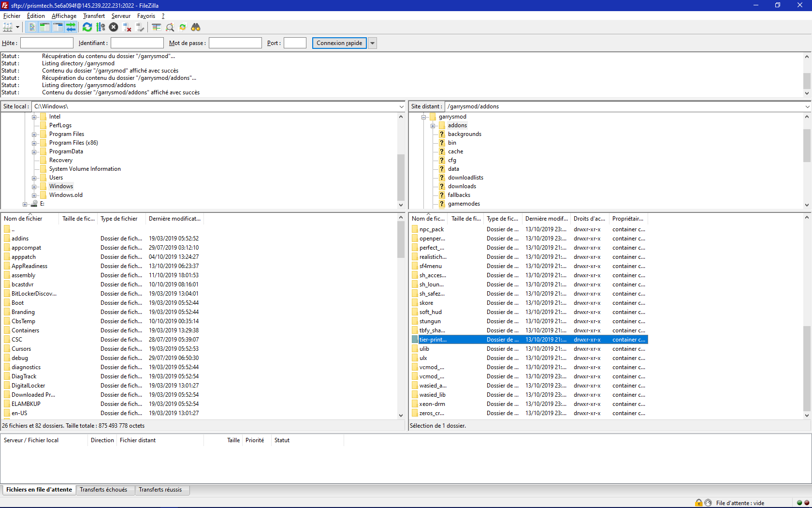Viewport: 812px width, 508px height.
Task: Select the ProgramData local tree folder
Action: 66,151
